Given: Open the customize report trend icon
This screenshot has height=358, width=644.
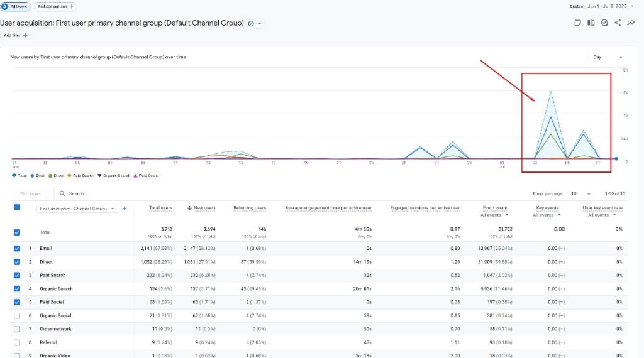Looking at the screenshot, I should (x=631, y=23).
